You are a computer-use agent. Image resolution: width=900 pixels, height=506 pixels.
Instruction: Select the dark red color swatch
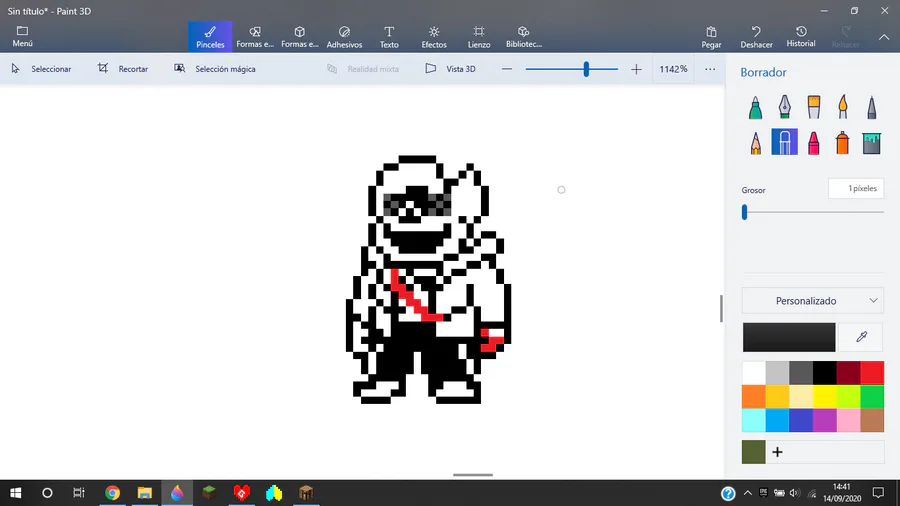848,373
